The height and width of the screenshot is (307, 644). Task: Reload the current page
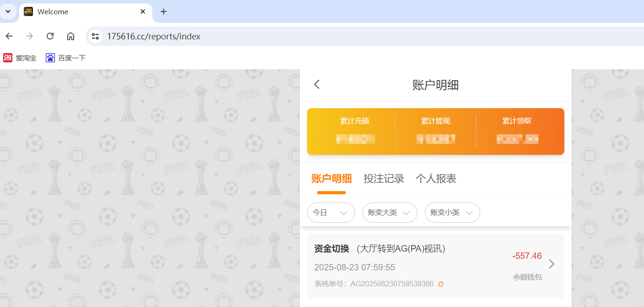(x=50, y=36)
